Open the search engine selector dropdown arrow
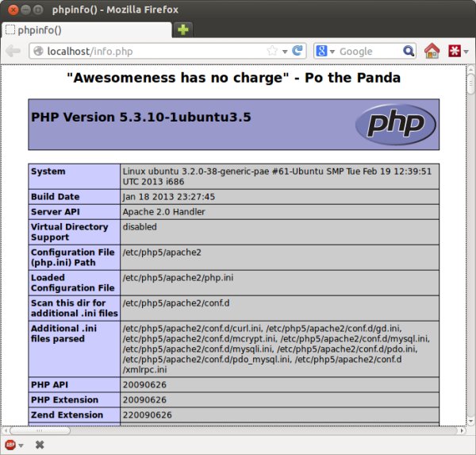The image size is (476, 455). click(332, 52)
